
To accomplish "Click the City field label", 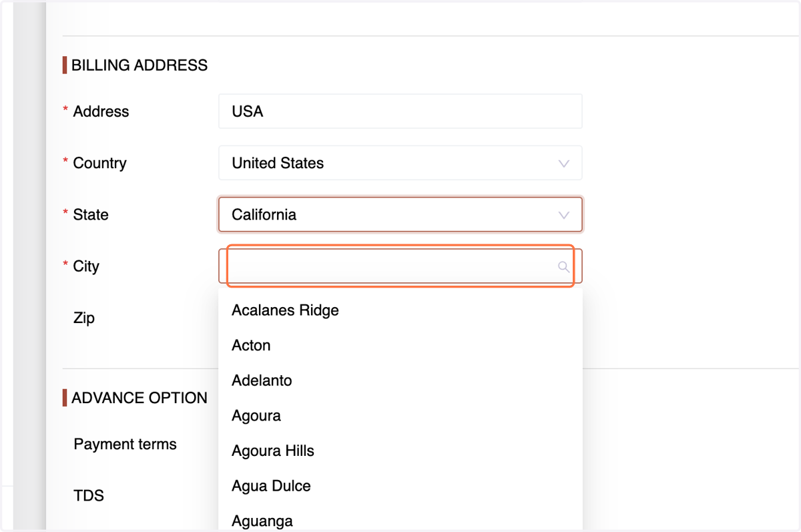I will click(x=86, y=266).
